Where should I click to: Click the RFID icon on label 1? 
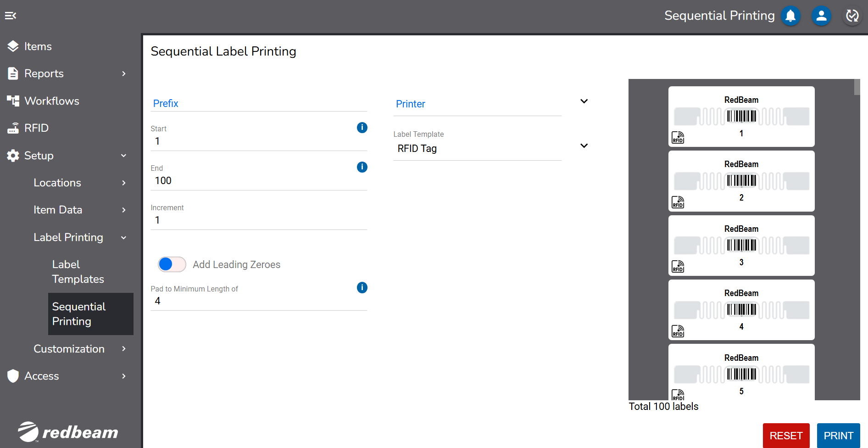pyautogui.click(x=678, y=138)
